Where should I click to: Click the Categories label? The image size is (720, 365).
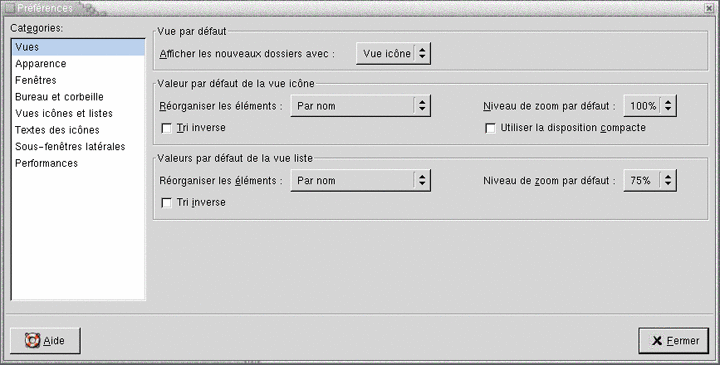(x=37, y=28)
